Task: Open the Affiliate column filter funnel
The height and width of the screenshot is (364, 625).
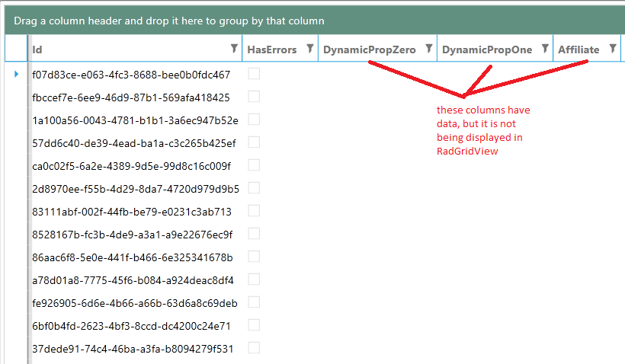Action: [x=613, y=49]
